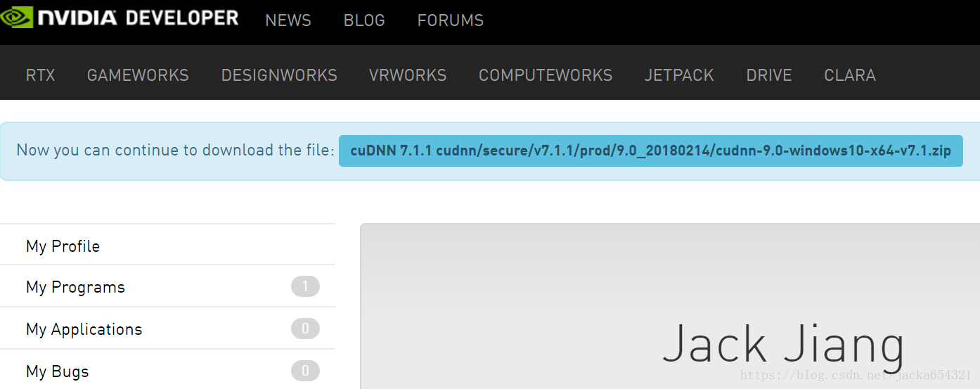Open the NEWS link
Image resolution: width=980 pixels, height=389 pixels.
click(x=288, y=20)
